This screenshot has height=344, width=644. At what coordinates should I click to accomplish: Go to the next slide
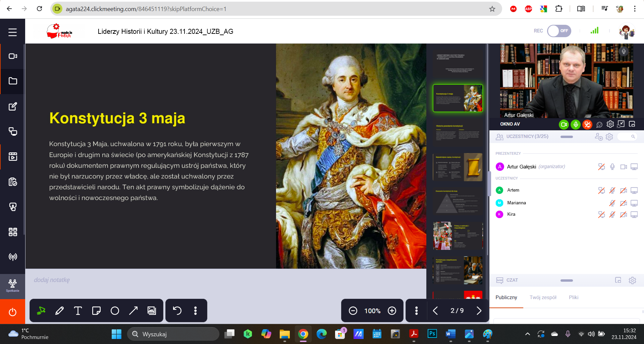[479, 311]
